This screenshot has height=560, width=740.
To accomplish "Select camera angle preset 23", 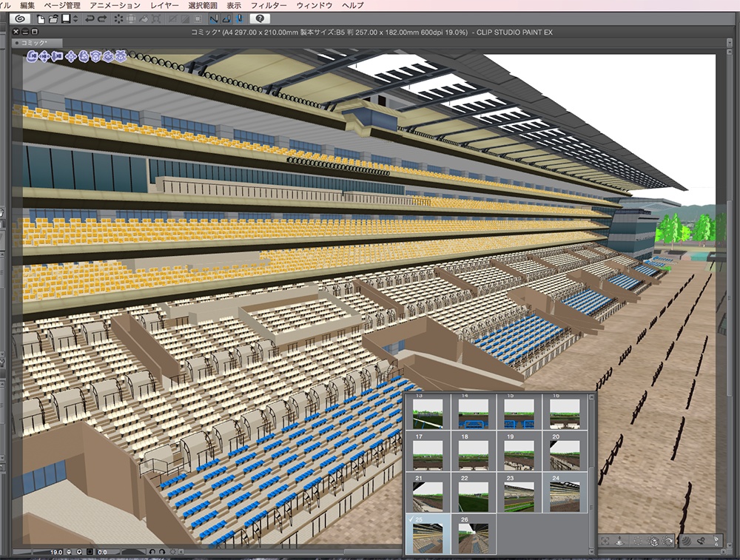I will click(x=519, y=496).
